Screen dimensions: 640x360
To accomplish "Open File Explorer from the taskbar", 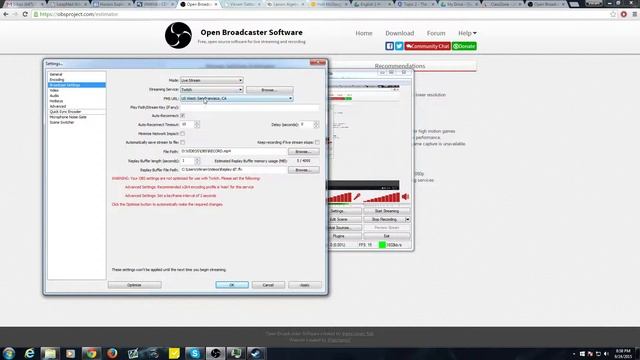I will (x=50, y=353).
